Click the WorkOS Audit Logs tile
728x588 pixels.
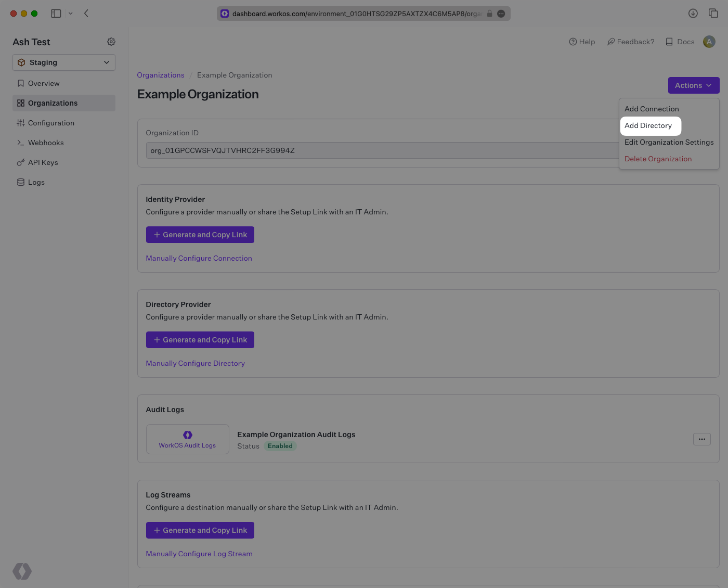pyautogui.click(x=187, y=439)
